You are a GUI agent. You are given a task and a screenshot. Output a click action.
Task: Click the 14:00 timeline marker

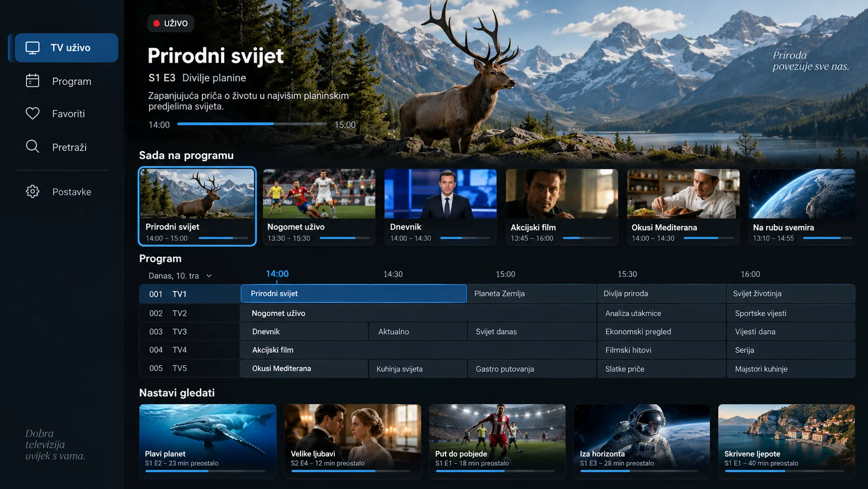pyautogui.click(x=277, y=274)
